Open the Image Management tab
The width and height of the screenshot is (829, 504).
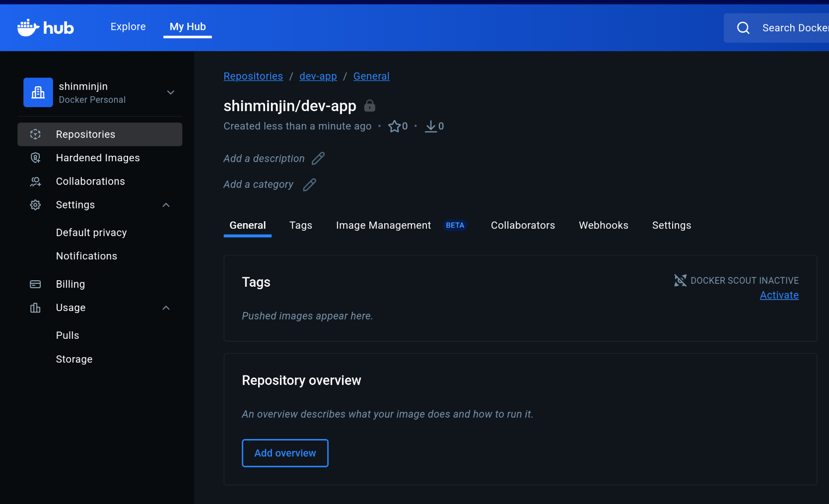click(x=384, y=225)
